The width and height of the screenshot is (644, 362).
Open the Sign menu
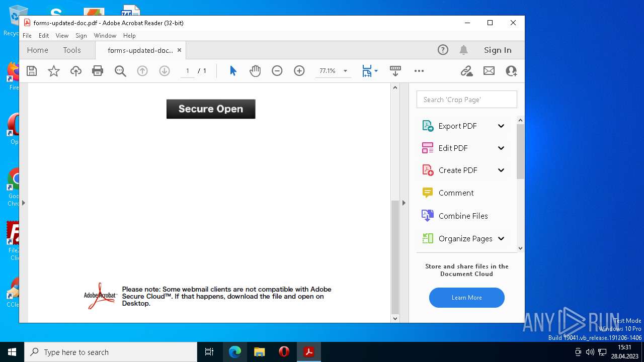81,36
